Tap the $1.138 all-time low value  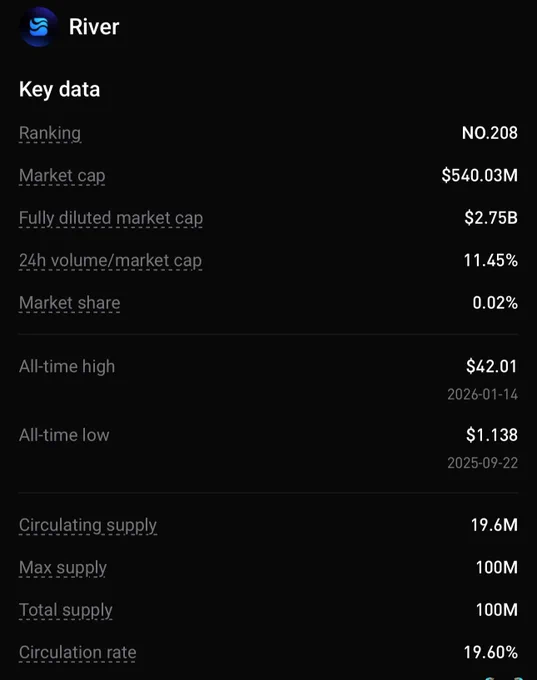tap(492, 435)
